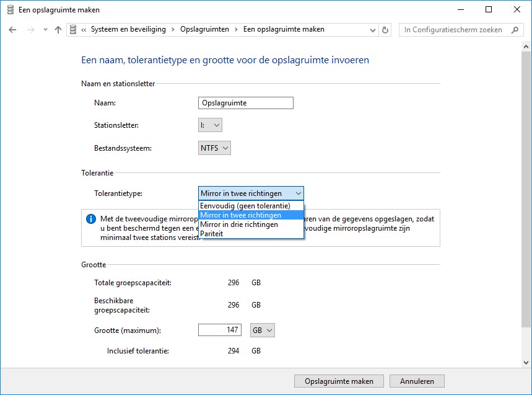Click the Totale groepscapaciteit value 296
Viewport: 532px width, 395px height.
[x=233, y=283]
